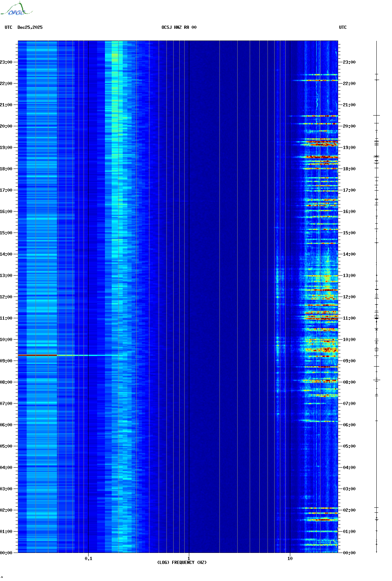The width and height of the screenshot is (392, 581).
Task: Click the 02:00 label on right axis
Action: (x=349, y=510)
